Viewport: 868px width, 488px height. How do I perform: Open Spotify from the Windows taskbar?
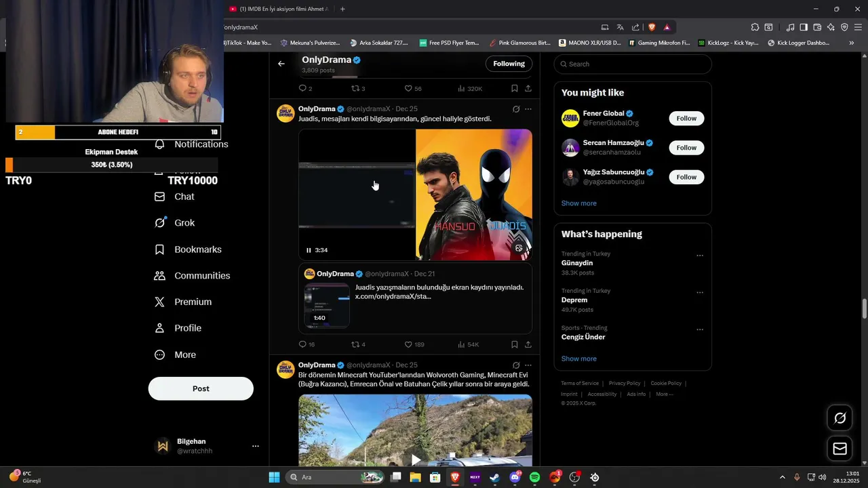tap(534, 477)
